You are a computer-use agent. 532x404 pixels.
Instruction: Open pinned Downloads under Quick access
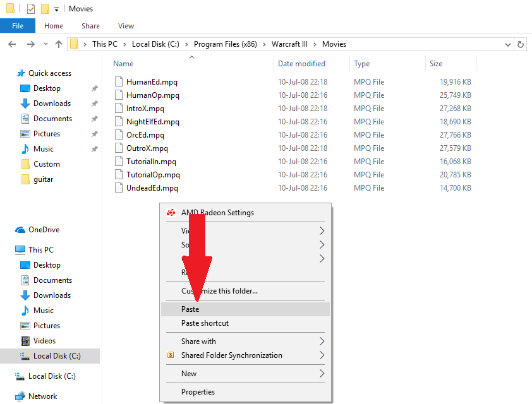pyautogui.click(x=52, y=104)
